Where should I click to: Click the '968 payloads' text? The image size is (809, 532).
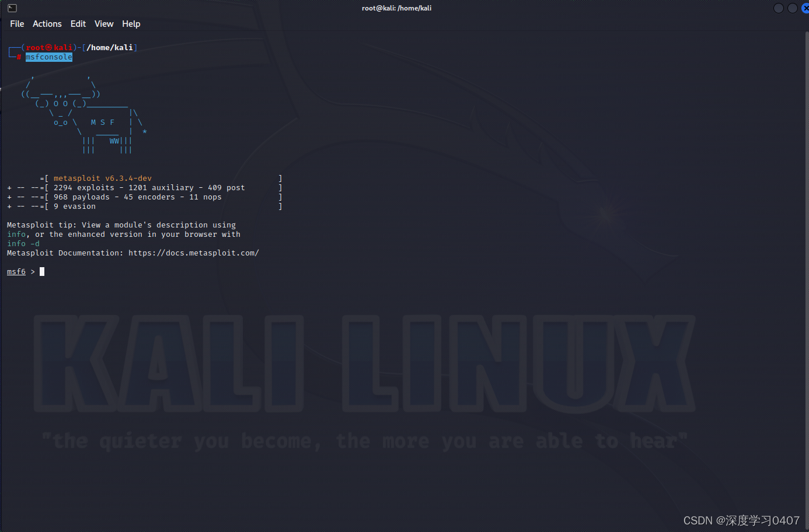[82, 197]
